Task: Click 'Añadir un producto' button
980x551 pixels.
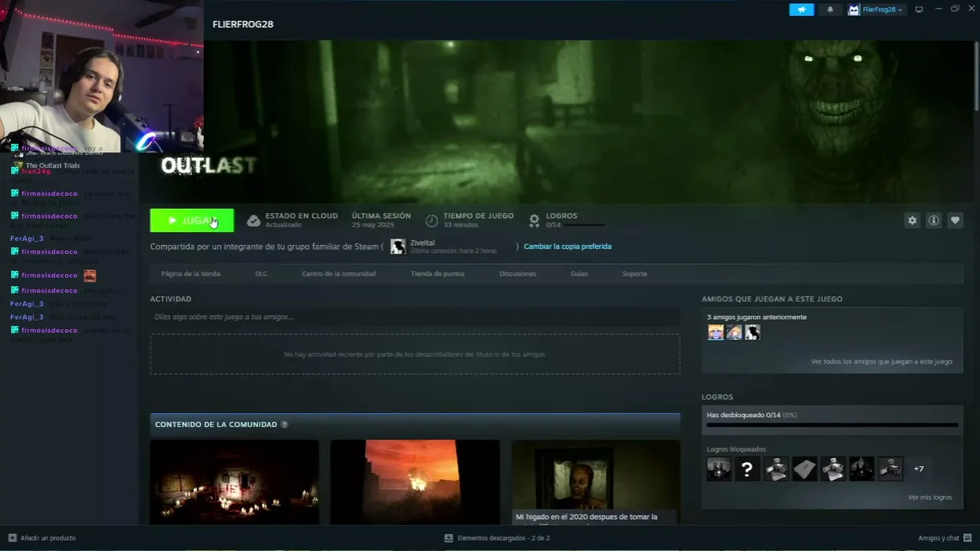Action: click(41, 538)
